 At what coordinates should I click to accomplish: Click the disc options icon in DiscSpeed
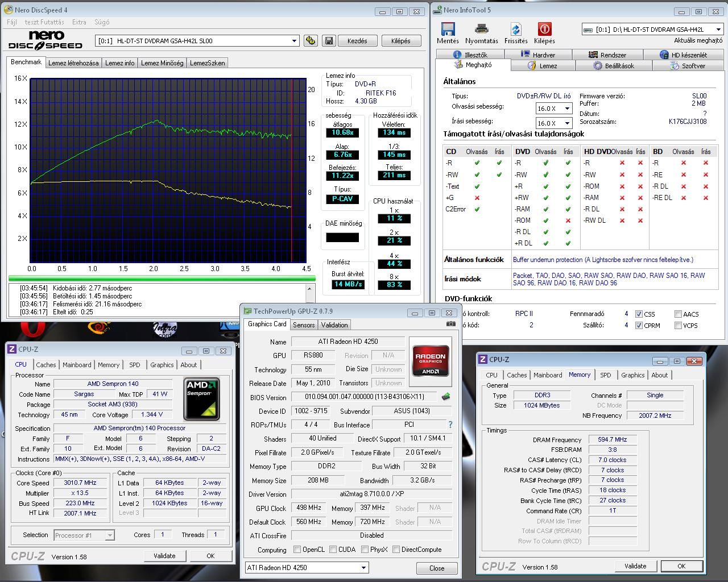(311, 41)
